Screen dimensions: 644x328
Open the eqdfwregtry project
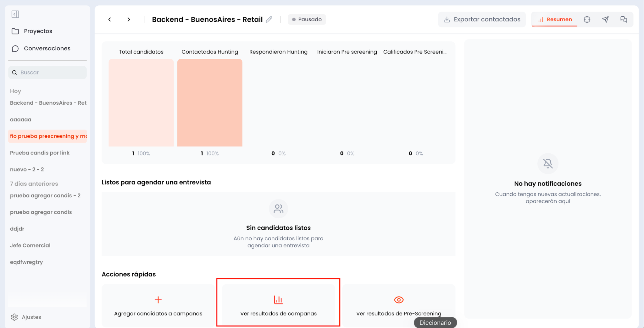click(26, 262)
